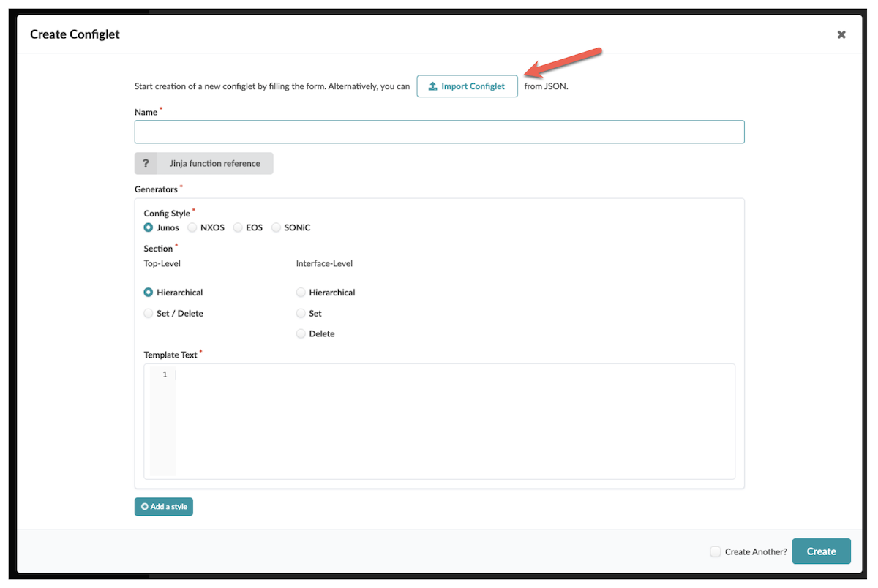Check the Create Another? checkbox

click(715, 551)
